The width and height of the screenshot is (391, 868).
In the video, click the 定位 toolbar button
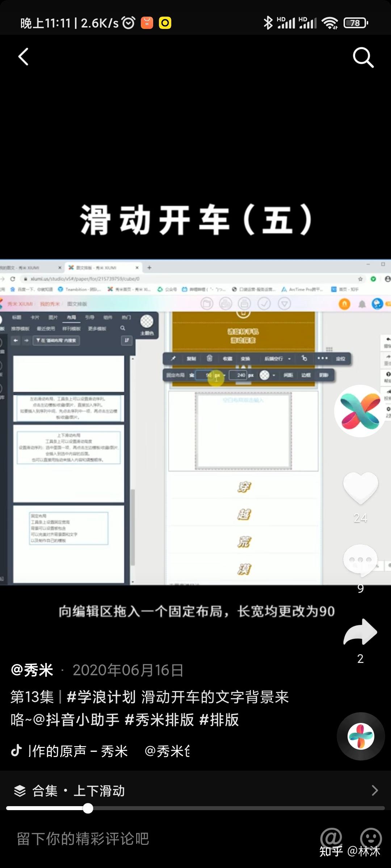(341, 358)
